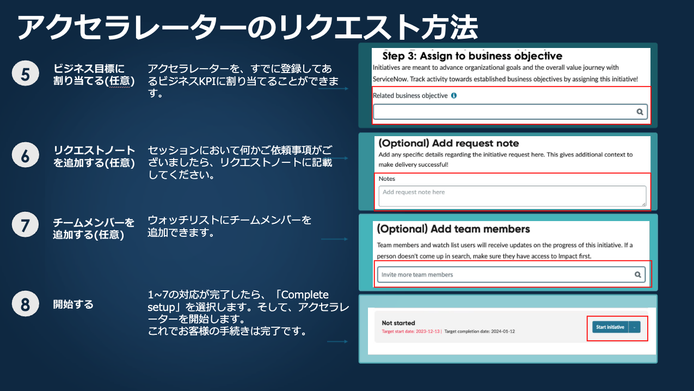This screenshot has height=391, width=694.
Task: Click the slide title アクセラレーターのリクエスト方法
Action: [247, 27]
